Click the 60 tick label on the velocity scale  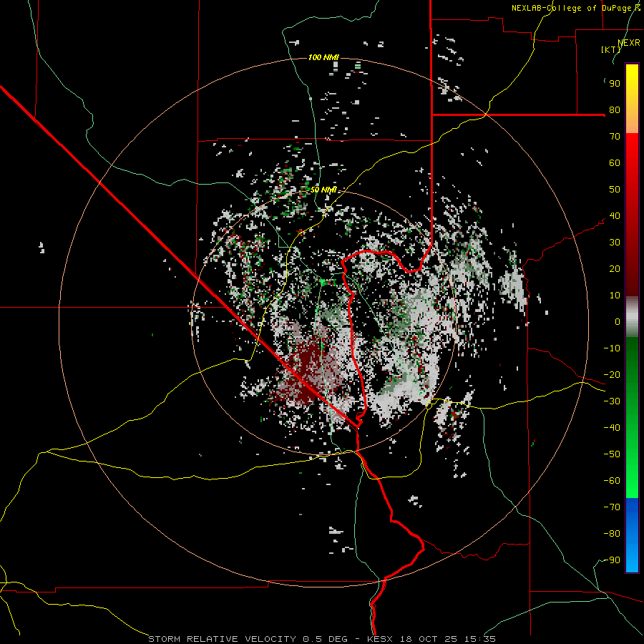(x=615, y=162)
